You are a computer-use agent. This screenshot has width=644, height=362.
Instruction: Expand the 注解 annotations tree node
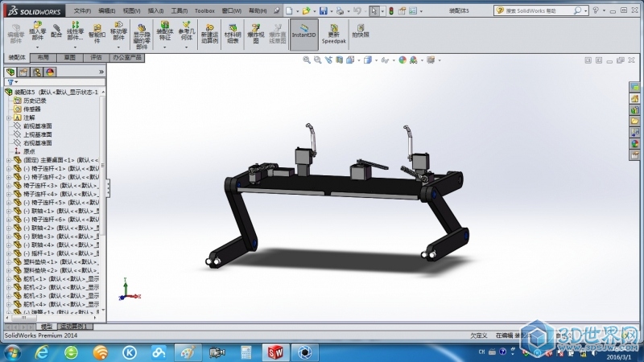click(x=8, y=117)
